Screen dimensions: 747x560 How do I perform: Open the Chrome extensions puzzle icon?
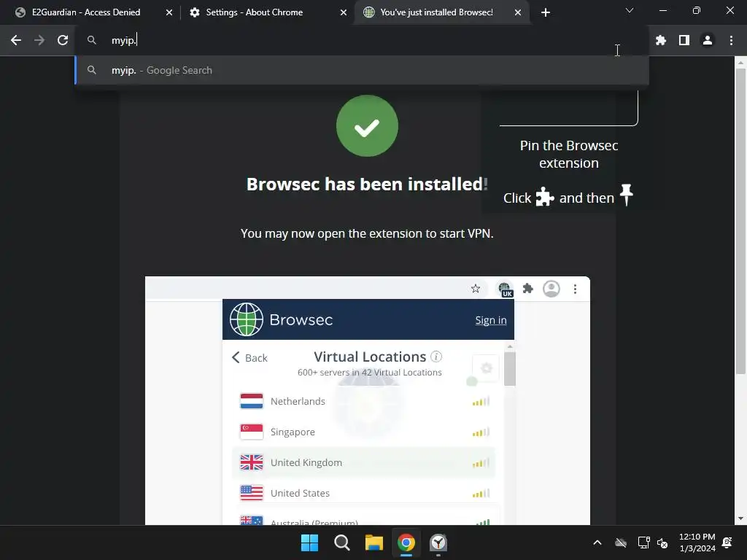tap(660, 41)
